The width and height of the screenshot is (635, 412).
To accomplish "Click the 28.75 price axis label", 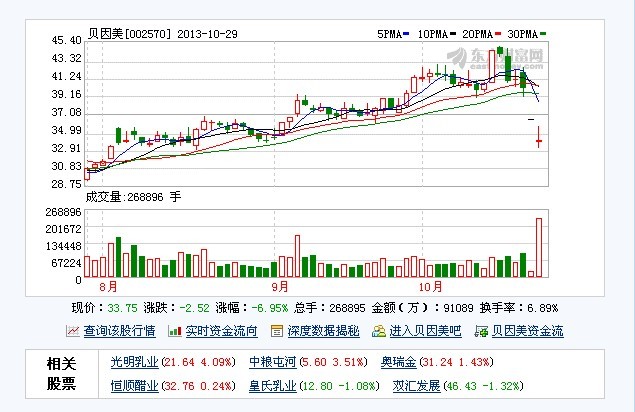I will [66, 184].
